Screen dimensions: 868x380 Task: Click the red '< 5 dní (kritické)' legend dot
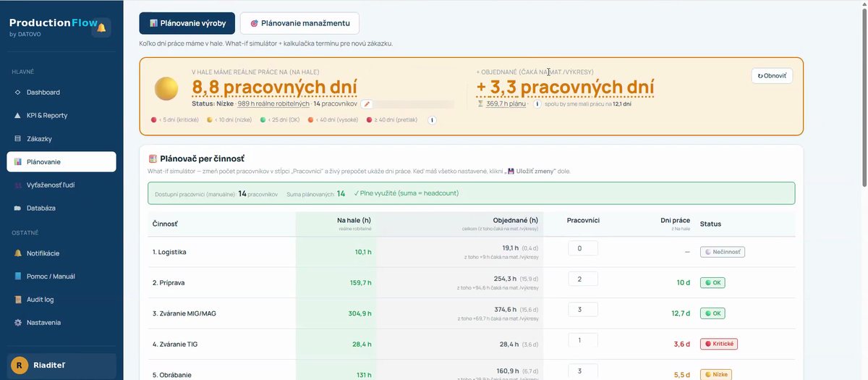[x=153, y=120]
